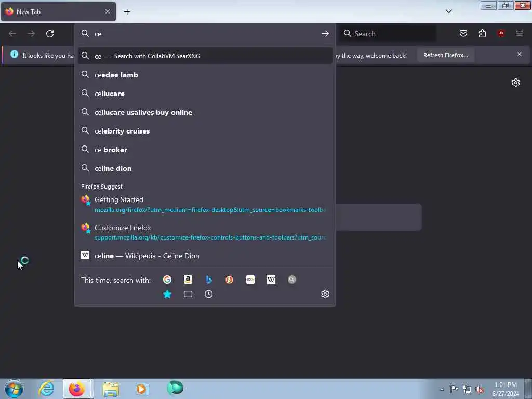Image resolution: width=532 pixels, height=399 pixels.
Task: Open the Firefox application menu
Action: (x=520, y=33)
